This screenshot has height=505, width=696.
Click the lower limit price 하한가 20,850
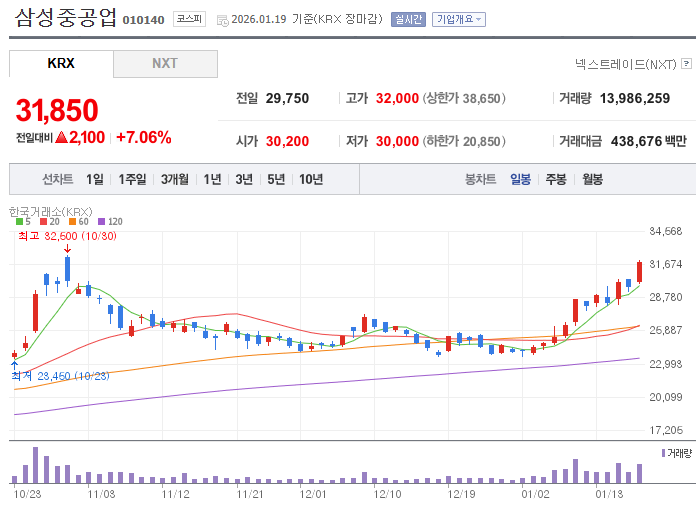tap(464, 141)
